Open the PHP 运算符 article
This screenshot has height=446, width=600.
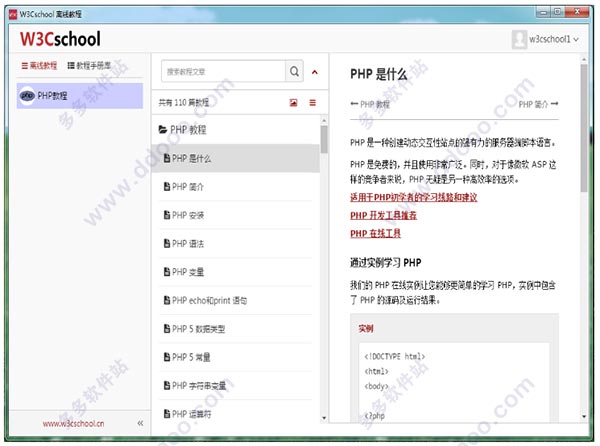236,413
